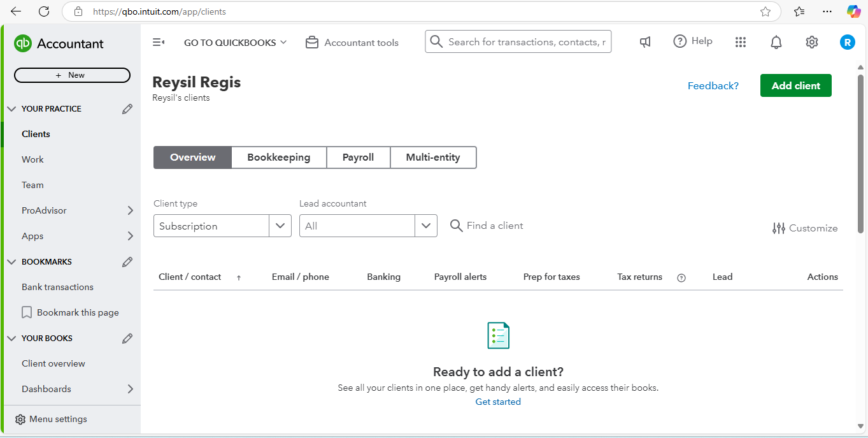
Task: Expand the Dashboards submenu chevron
Action: point(131,389)
